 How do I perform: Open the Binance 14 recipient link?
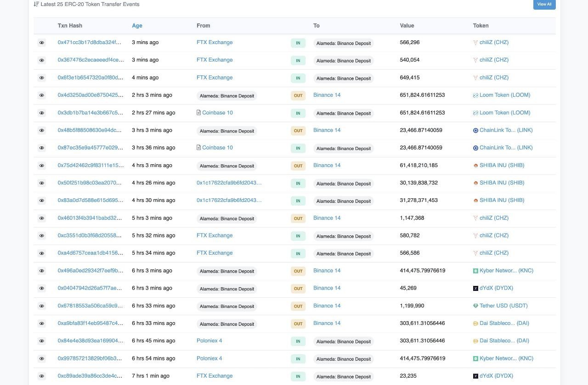coord(327,95)
